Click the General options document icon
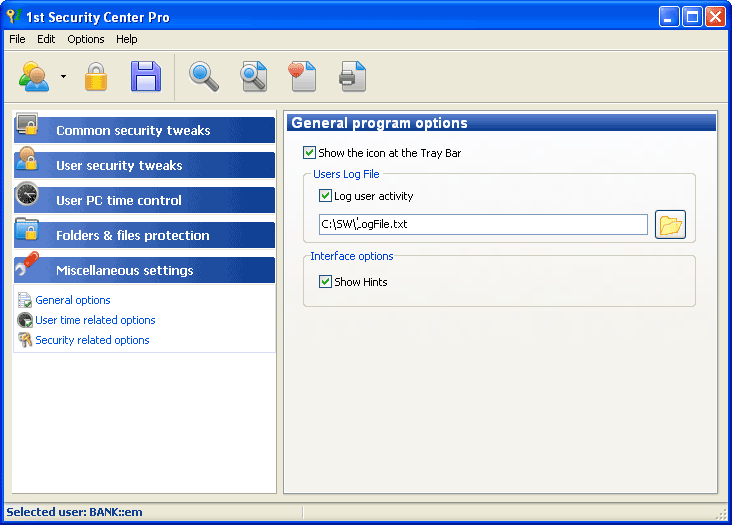The height and width of the screenshot is (525, 732). pyautogui.click(x=25, y=300)
